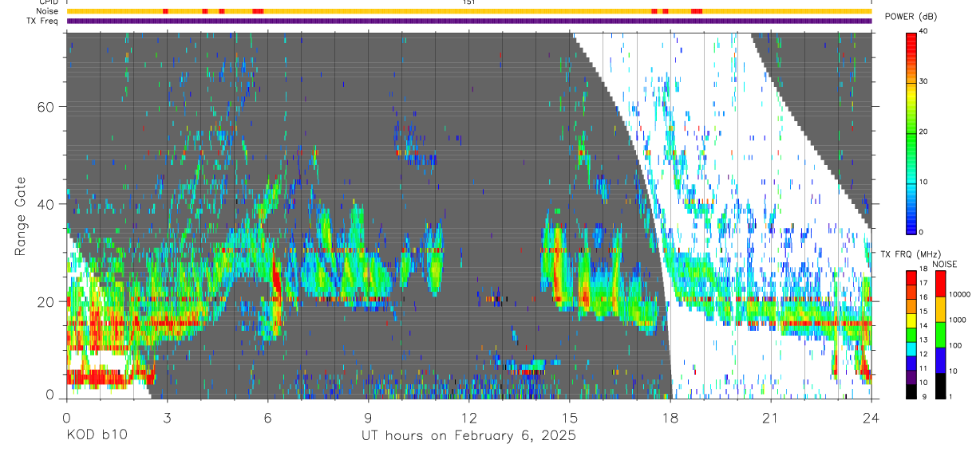This screenshot has width=980, height=452.
Task: Click the '10000' value on NOISE scale
Action: tap(959, 294)
